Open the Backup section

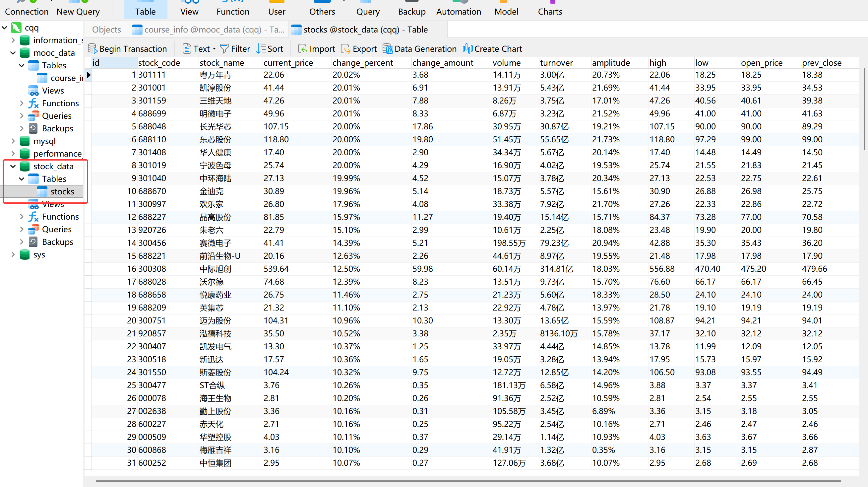(x=411, y=12)
